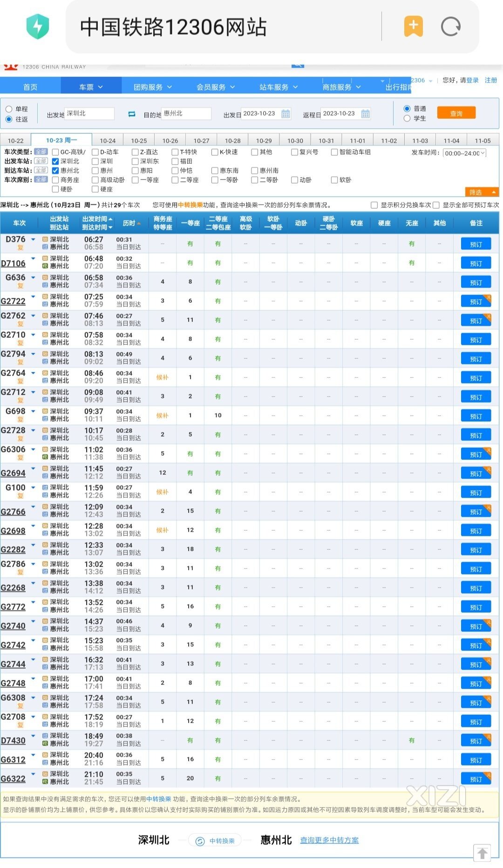Go to the 首页 home menu
The width and height of the screenshot is (503, 868).
pyautogui.click(x=30, y=87)
